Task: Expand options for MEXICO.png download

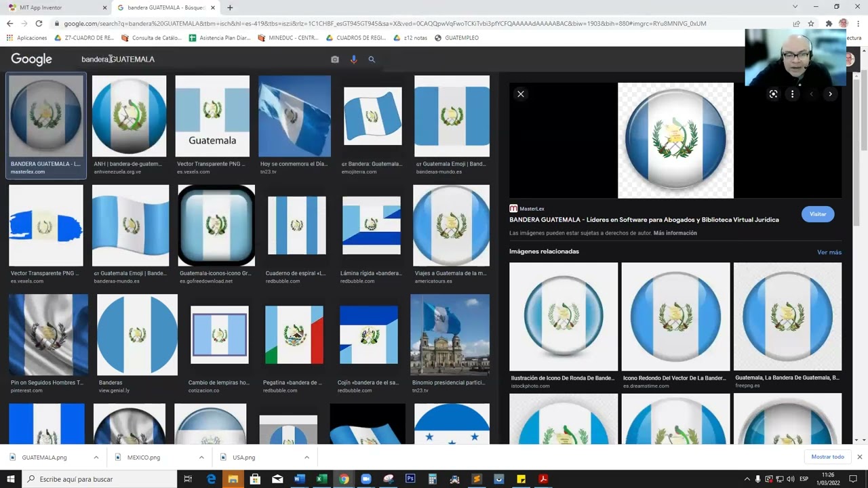Action: click(201, 457)
